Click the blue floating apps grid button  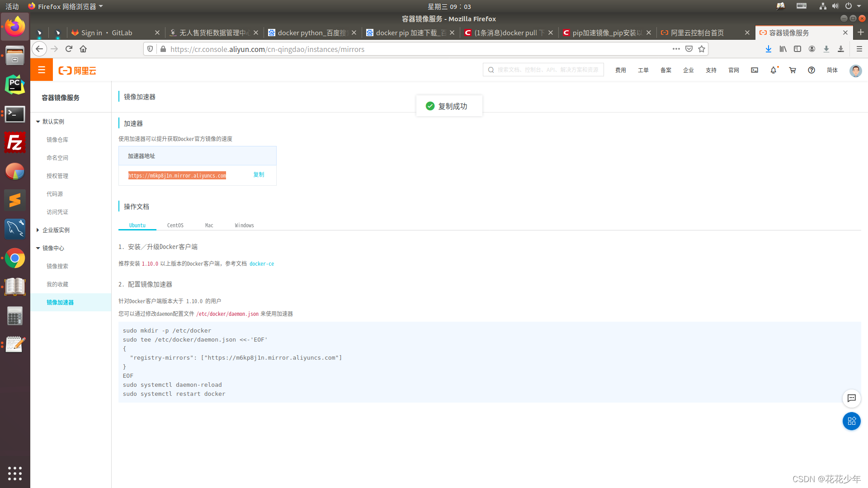851,421
